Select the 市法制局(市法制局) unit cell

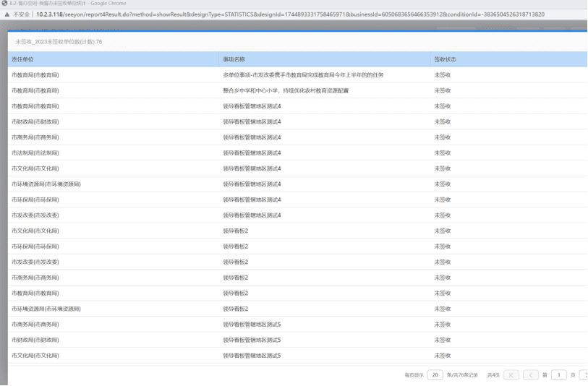[35, 153]
